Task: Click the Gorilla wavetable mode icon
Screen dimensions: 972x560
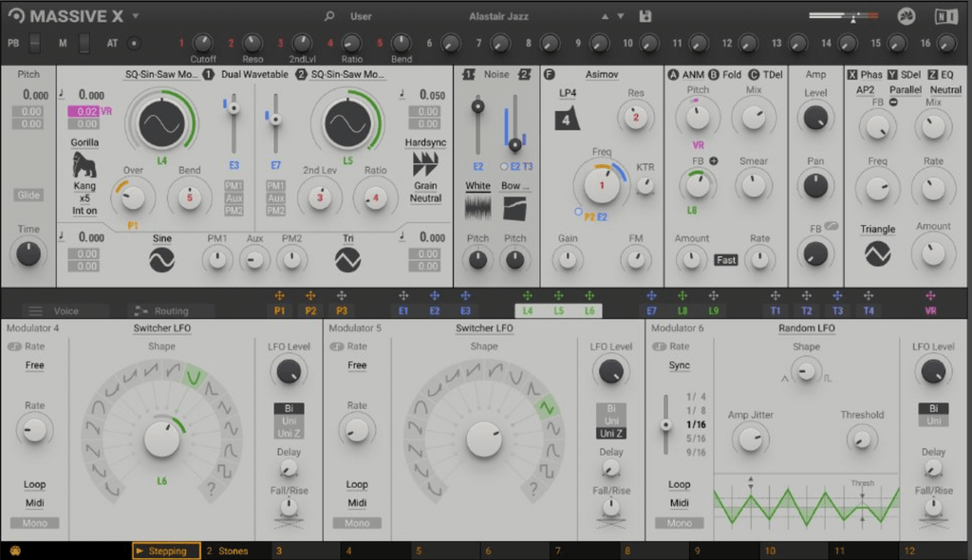Action: click(x=85, y=165)
